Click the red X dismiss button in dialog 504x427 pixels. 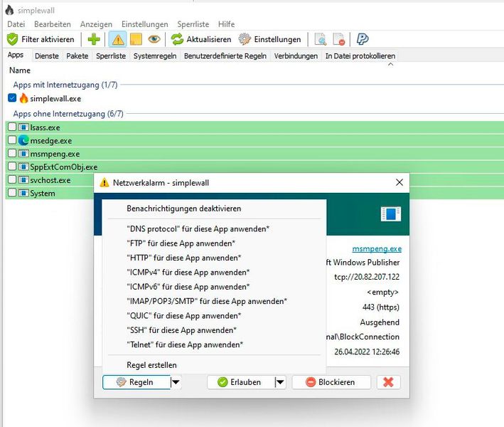[x=388, y=382]
